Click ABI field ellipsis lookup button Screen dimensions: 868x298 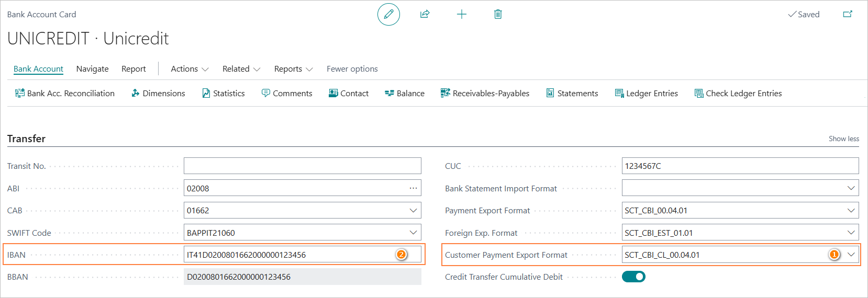pos(413,188)
